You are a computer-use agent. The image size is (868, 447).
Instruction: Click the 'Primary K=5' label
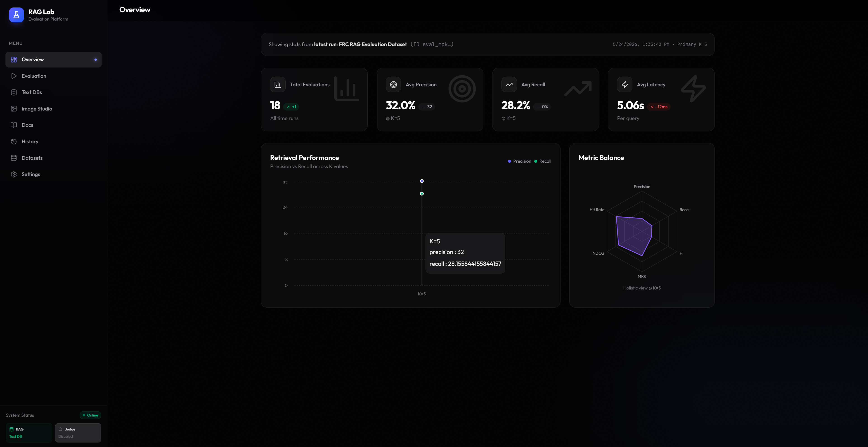[692, 45]
